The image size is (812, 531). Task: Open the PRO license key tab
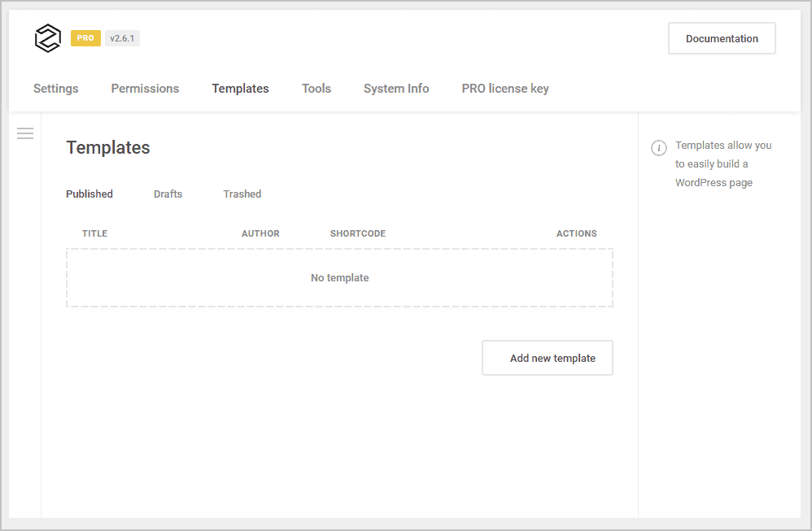(505, 88)
